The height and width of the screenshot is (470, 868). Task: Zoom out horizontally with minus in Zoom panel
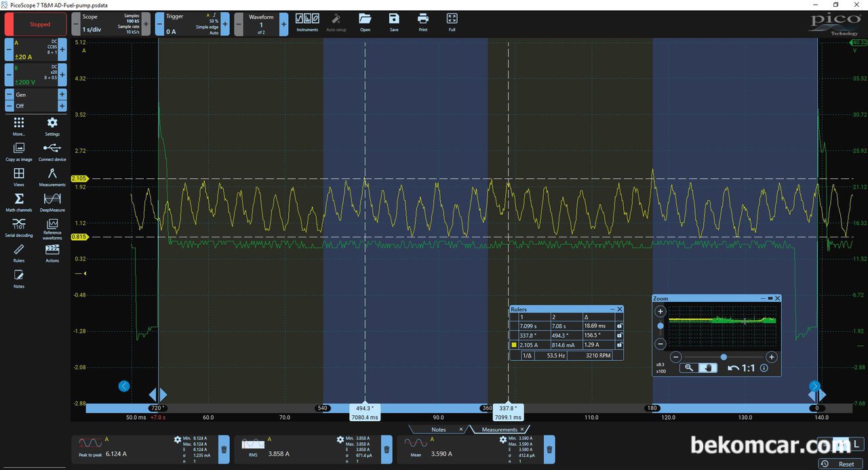pos(675,357)
